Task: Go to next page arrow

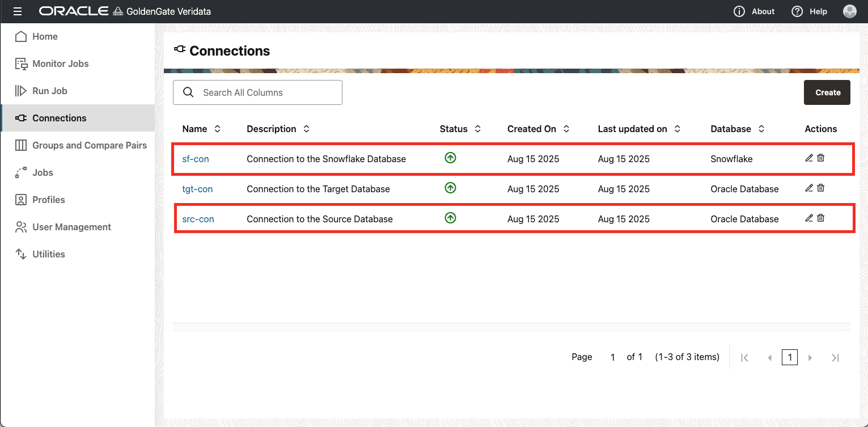Action: coord(810,357)
